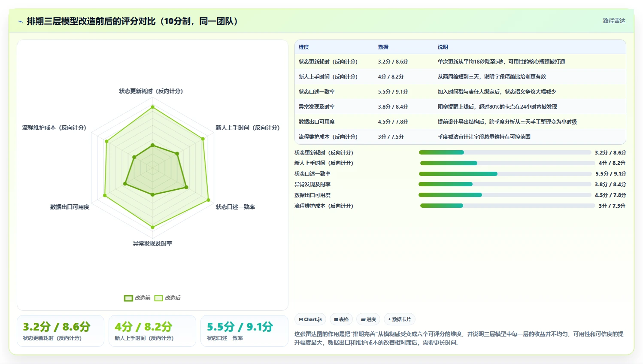Select the 进度 tag
Image resolution: width=643 pixels, height=364 pixels.
[368, 319]
